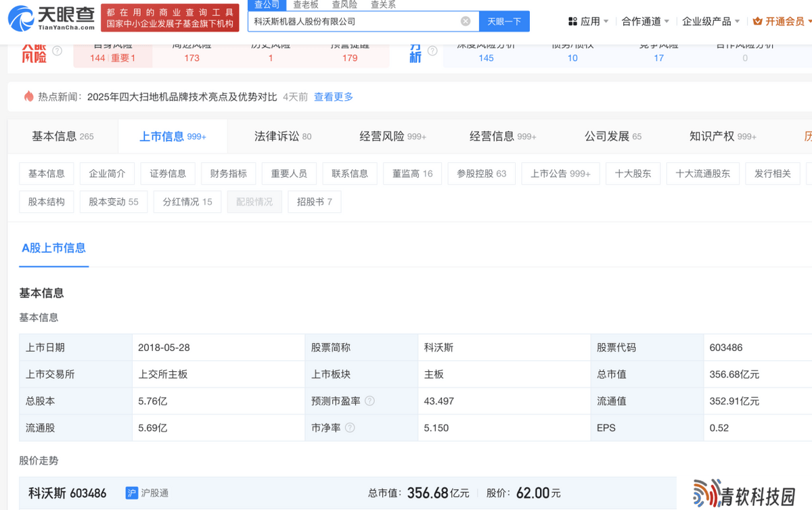Screen dimensions: 812x510
Task: Expand the 企业级产品 dropdown
Action: (x=711, y=21)
